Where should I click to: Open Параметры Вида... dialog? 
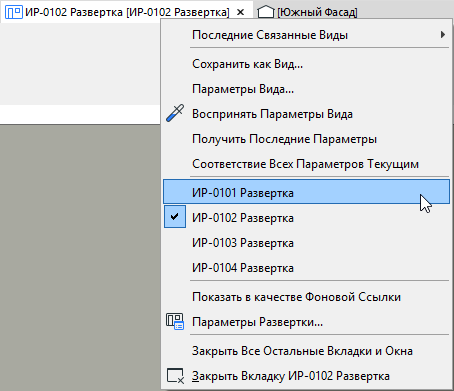(306, 89)
